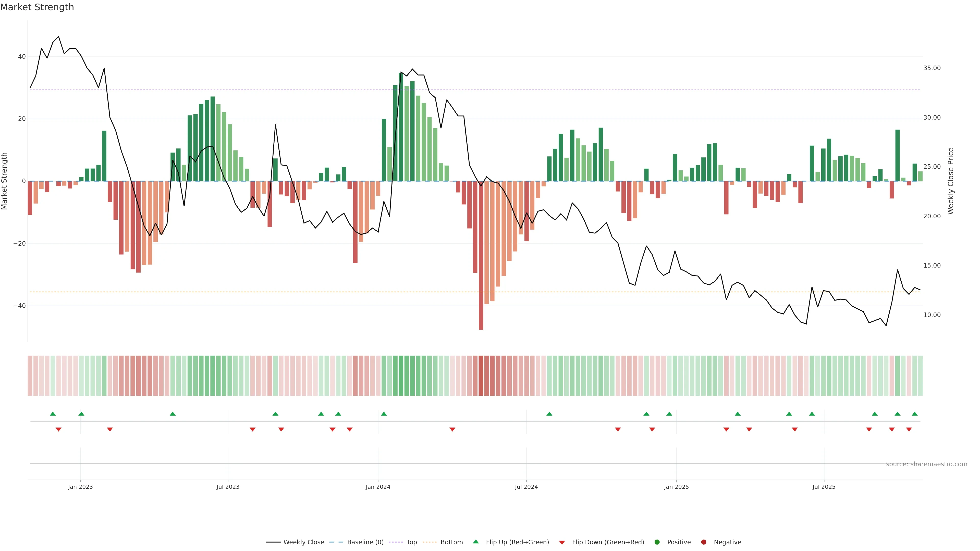Click the Market Strength chart title
Screen dimensions: 980x551
(x=37, y=7)
